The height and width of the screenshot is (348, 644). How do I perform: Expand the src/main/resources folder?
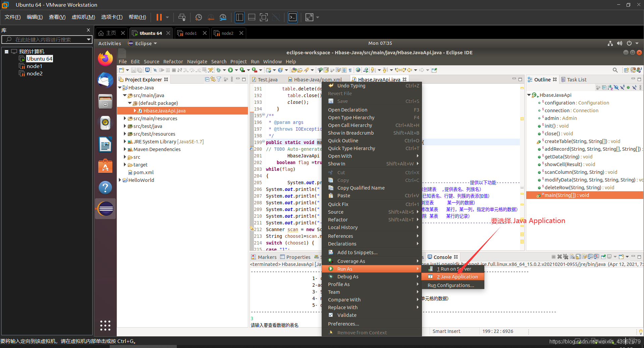pos(125,118)
